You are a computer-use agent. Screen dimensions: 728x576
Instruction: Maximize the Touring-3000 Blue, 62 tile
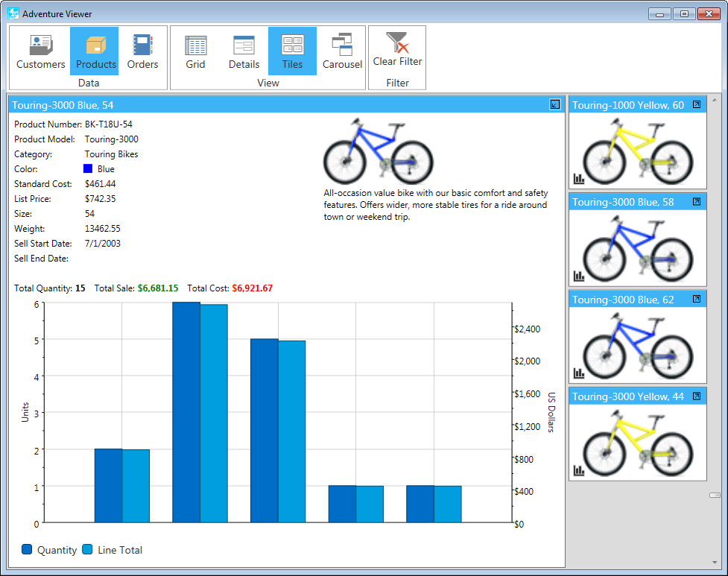coord(697,299)
